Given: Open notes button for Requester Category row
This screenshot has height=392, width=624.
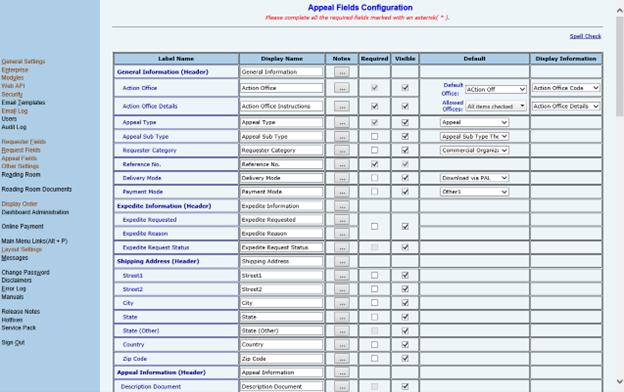Looking at the screenshot, I should (342, 150).
